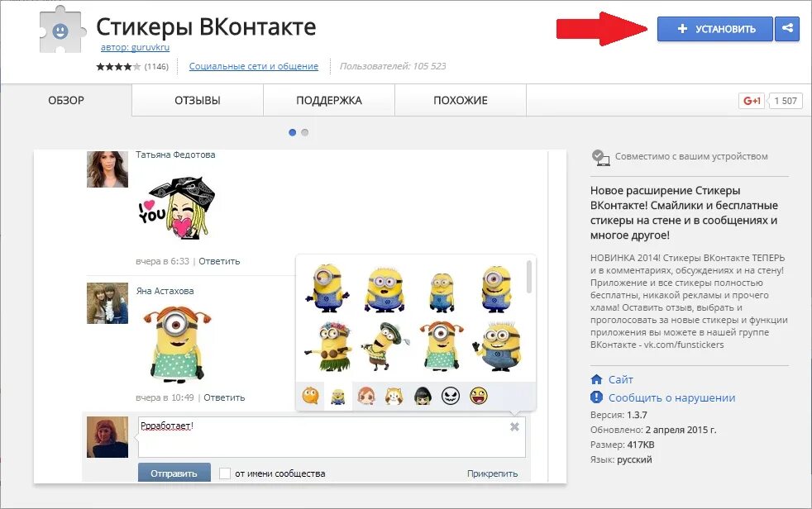This screenshot has width=812, height=509.
Task: Select the first blue carousel dot
Action: point(292,132)
